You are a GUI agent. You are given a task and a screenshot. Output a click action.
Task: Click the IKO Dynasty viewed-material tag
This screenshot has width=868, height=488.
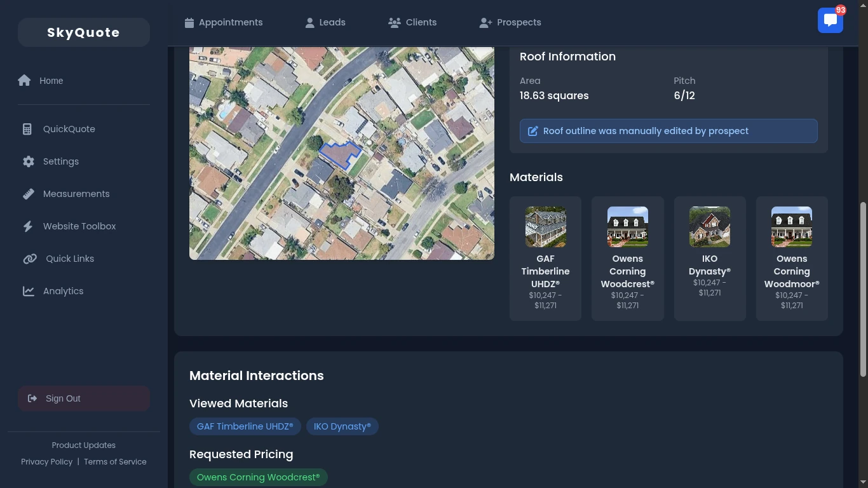pos(342,426)
